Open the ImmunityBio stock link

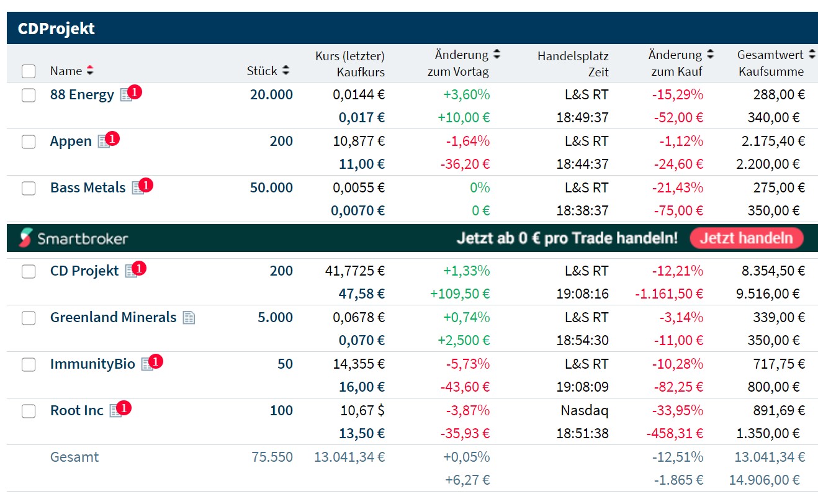pyautogui.click(x=92, y=364)
